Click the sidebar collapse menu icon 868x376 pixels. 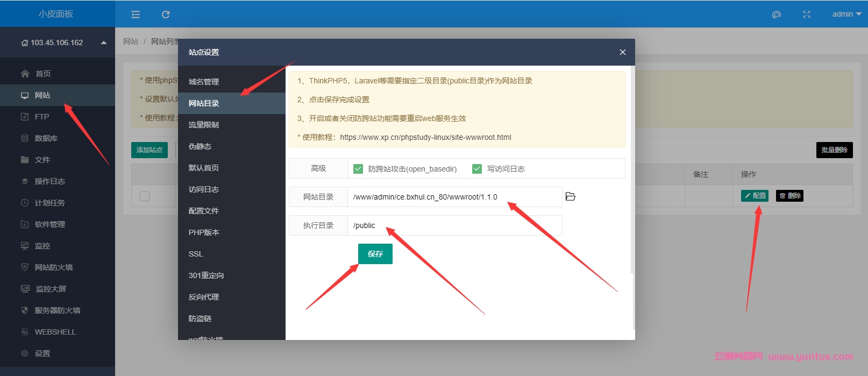pos(136,15)
